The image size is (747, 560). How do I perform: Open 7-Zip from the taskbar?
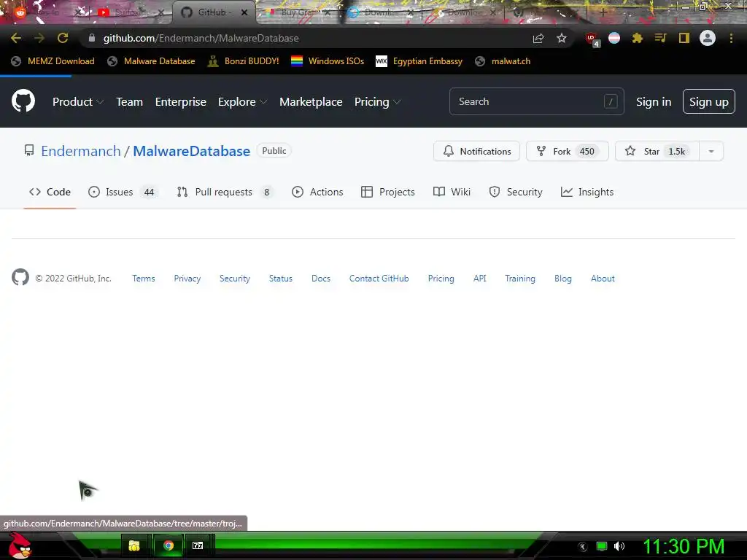(198, 545)
